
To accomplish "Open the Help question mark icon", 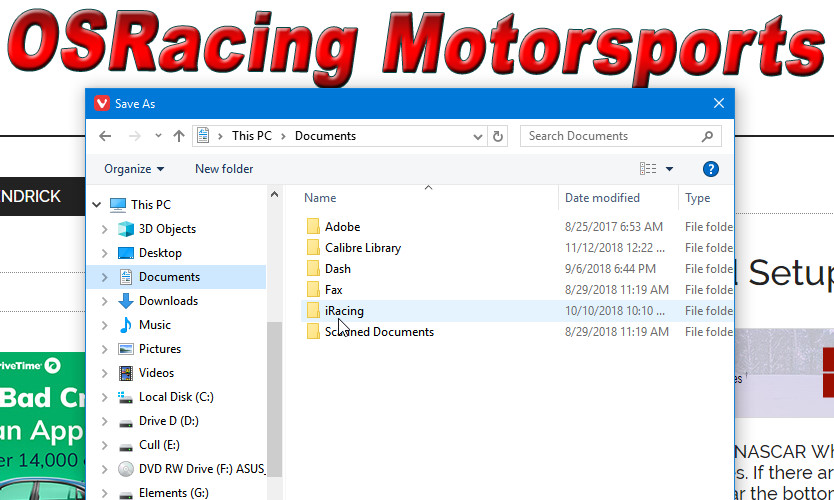I will coord(711,169).
